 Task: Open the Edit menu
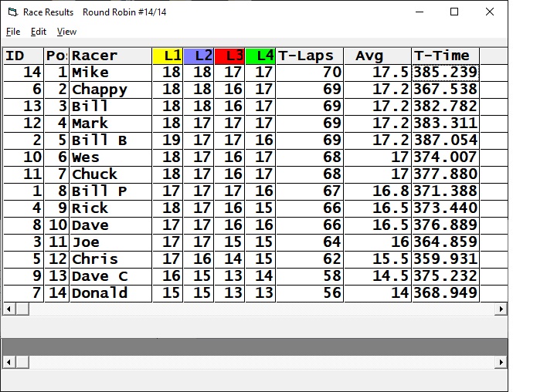(39, 32)
